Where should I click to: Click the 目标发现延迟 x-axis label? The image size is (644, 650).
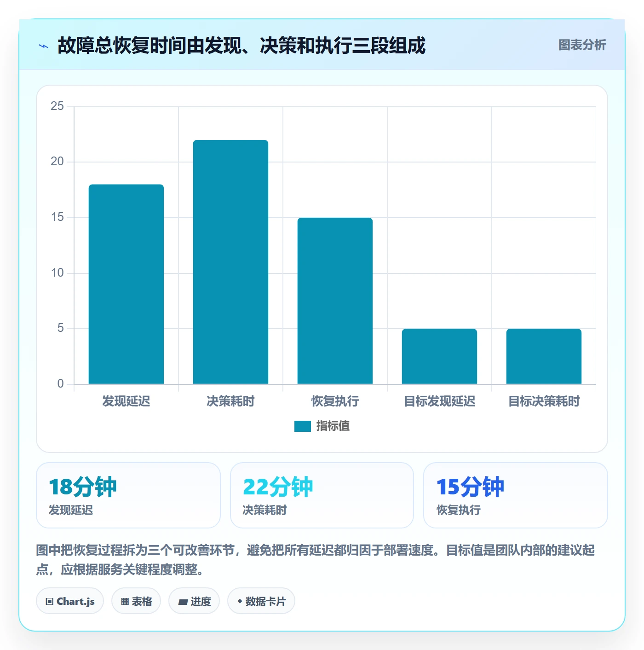click(x=439, y=401)
